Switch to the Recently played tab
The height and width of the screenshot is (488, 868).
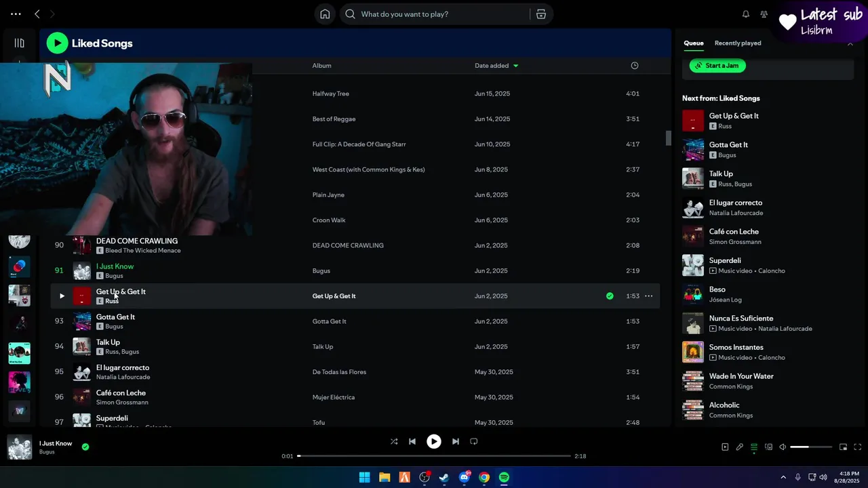point(738,43)
